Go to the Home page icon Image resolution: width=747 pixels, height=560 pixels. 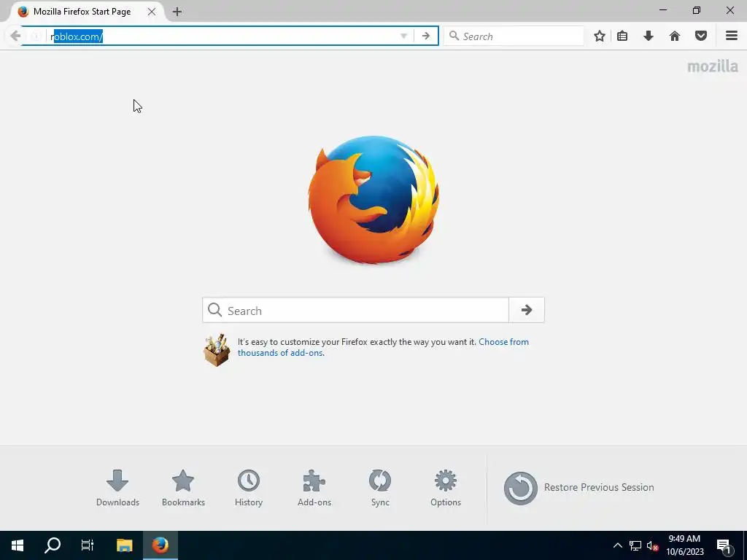pos(675,36)
